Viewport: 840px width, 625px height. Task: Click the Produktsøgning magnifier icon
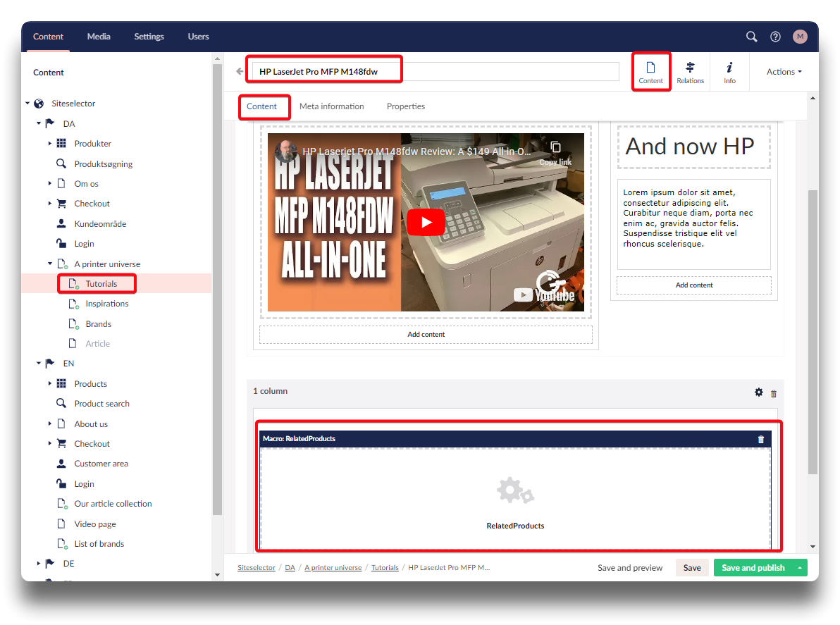pyautogui.click(x=61, y=163)
